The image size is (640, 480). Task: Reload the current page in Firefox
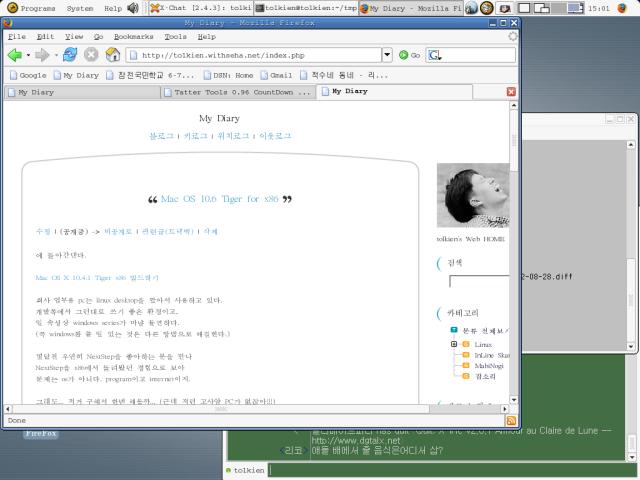(70, 54)
